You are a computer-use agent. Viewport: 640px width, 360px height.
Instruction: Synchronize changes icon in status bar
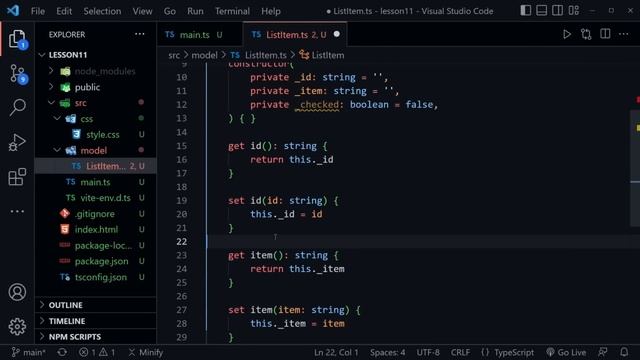(x=62, y=352)
